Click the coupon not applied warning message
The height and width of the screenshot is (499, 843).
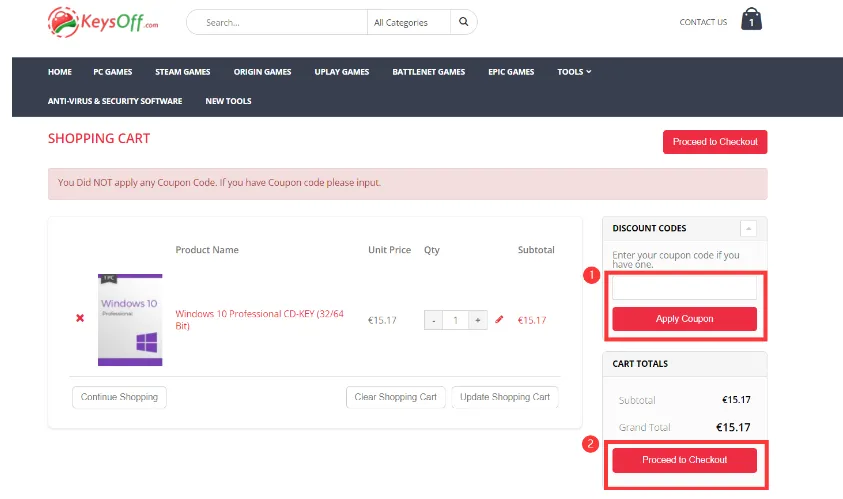click(408, 184)
